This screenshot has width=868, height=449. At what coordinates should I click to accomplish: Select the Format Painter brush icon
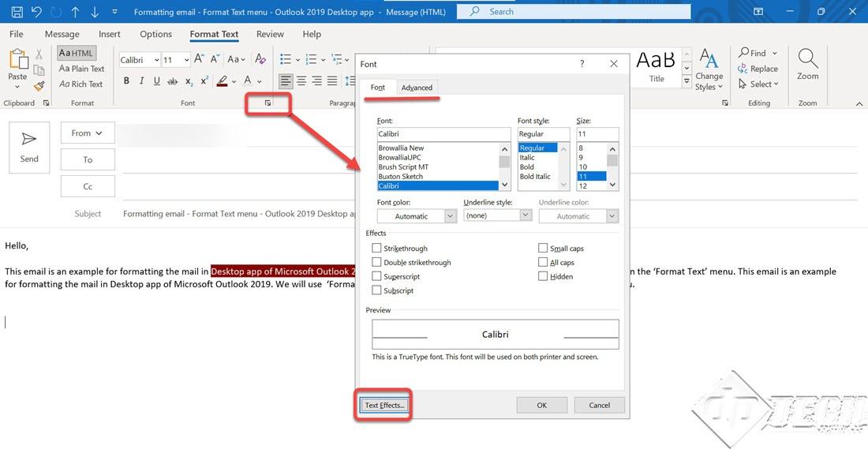[39, 85]
